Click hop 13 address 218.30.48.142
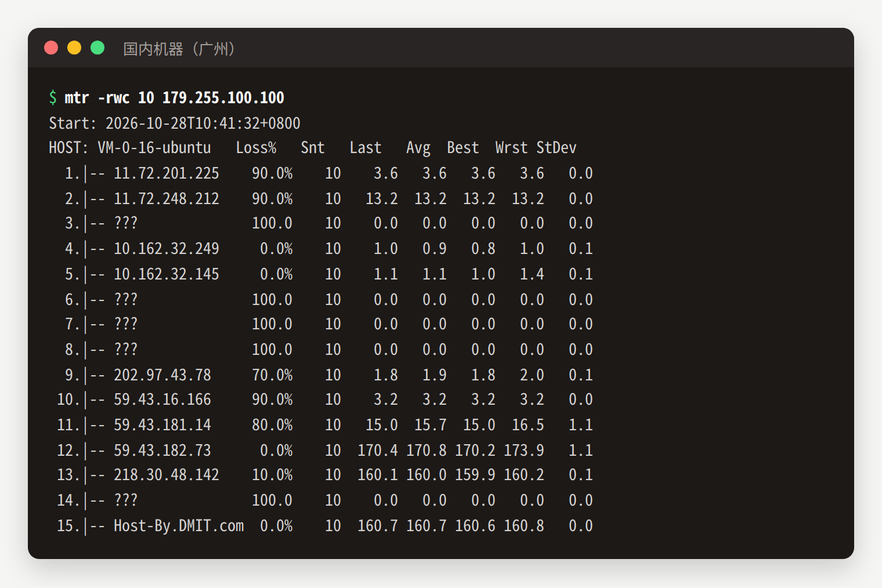 (x=167, y=475)
